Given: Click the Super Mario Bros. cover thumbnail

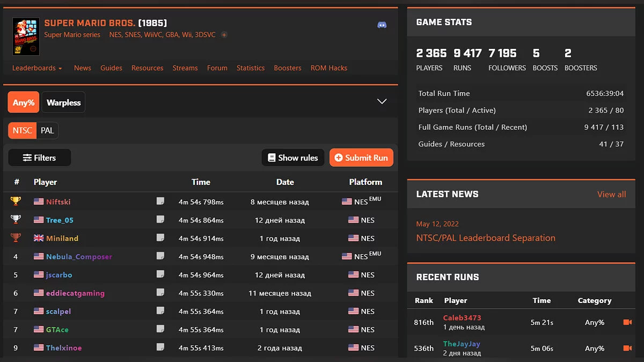Looking at the screenshot, I should click(26, 36).
